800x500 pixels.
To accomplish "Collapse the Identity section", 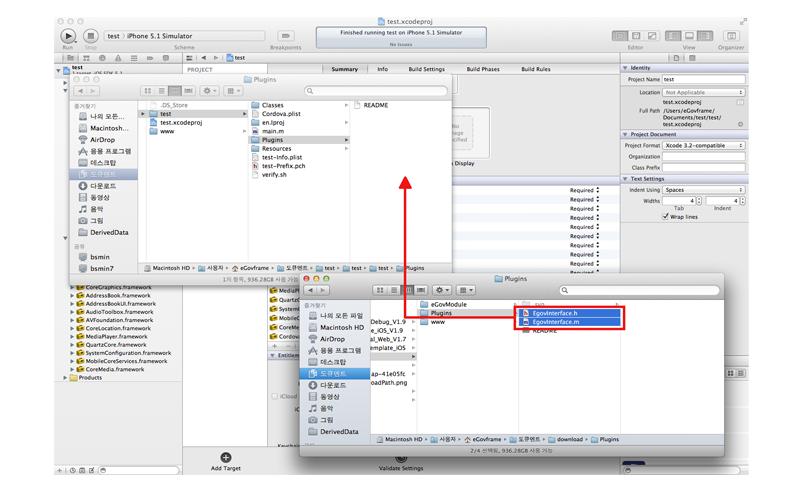I will (x=626, y=68).
